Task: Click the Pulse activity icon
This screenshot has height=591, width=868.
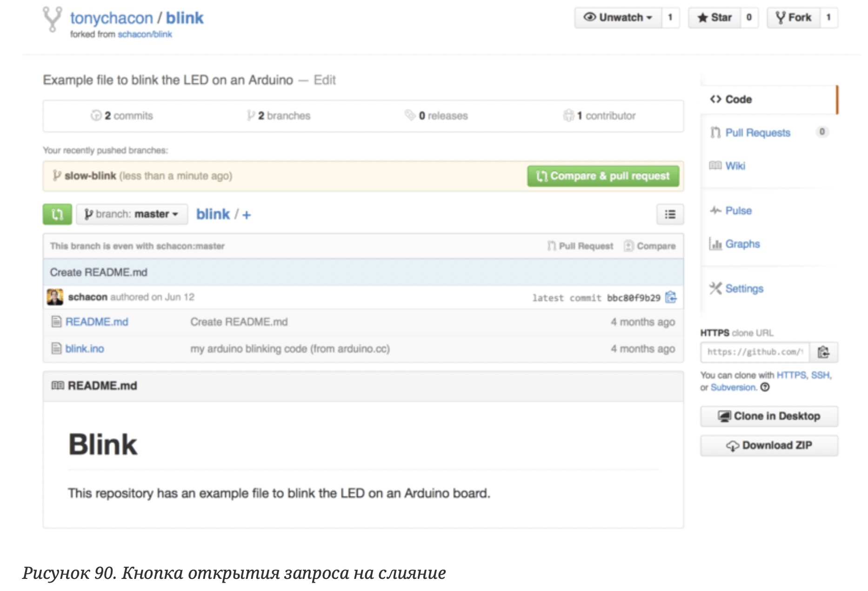Action: pos(715,210)
